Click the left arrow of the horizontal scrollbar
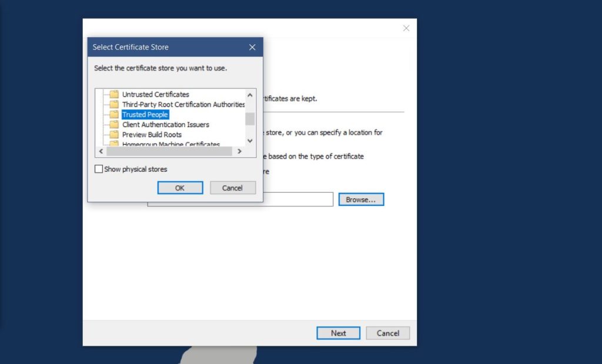 point(101,151)
